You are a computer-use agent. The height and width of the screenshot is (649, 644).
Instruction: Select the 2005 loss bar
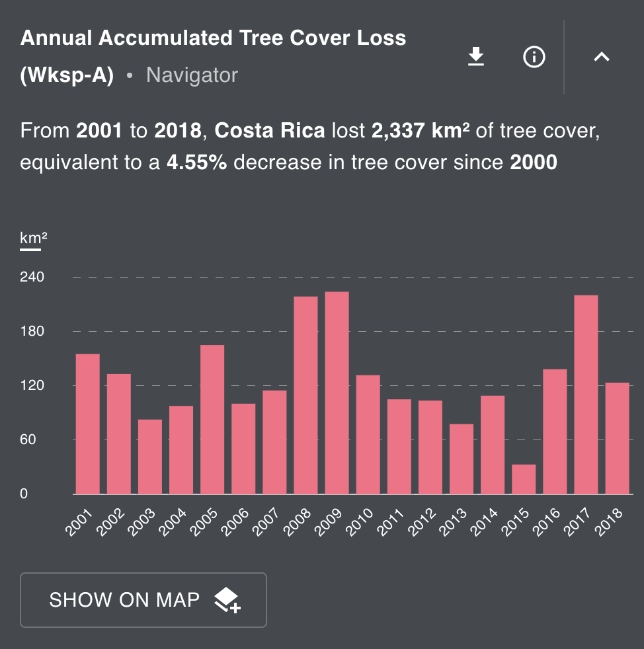click(x=212, y=420)
